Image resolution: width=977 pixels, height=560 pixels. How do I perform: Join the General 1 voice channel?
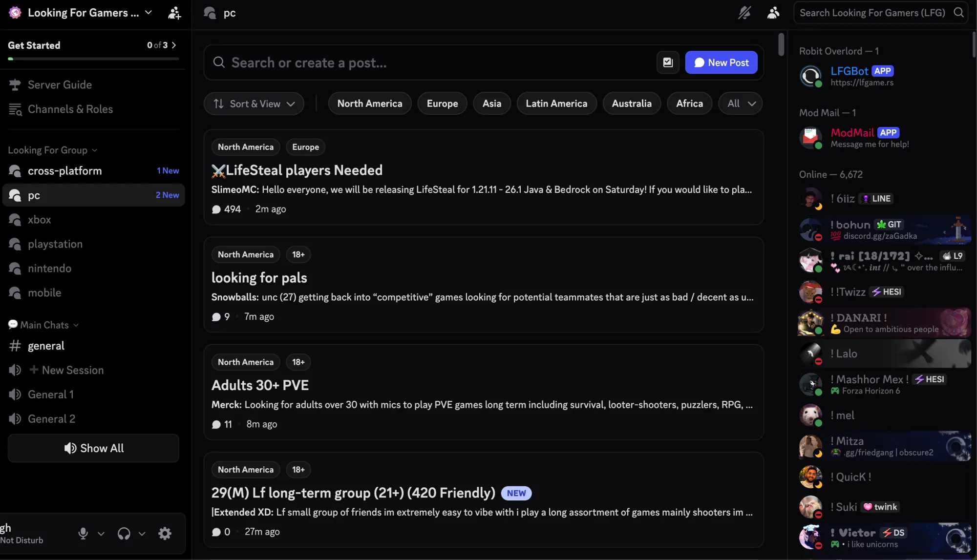[x=93, y=394]
